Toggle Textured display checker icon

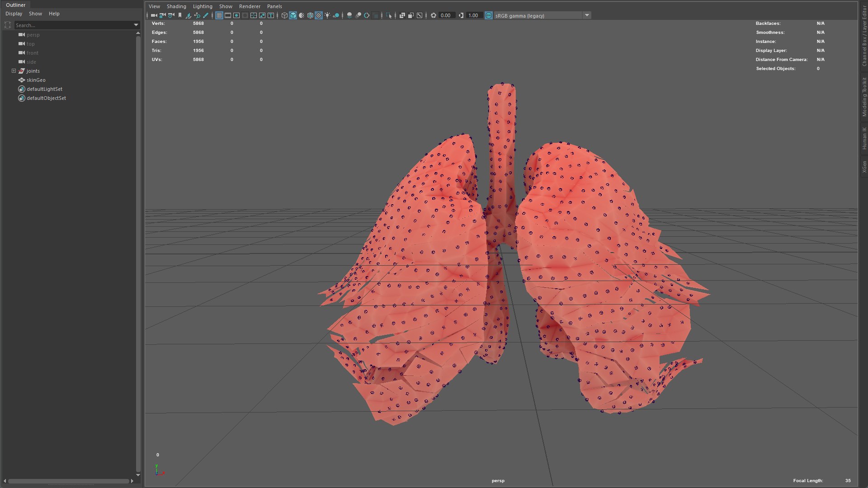319,15
